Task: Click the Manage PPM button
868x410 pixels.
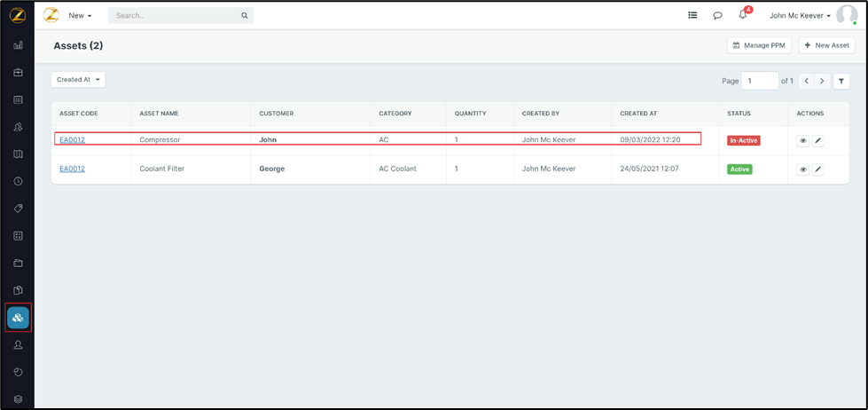Action: [x=760, y=45]
